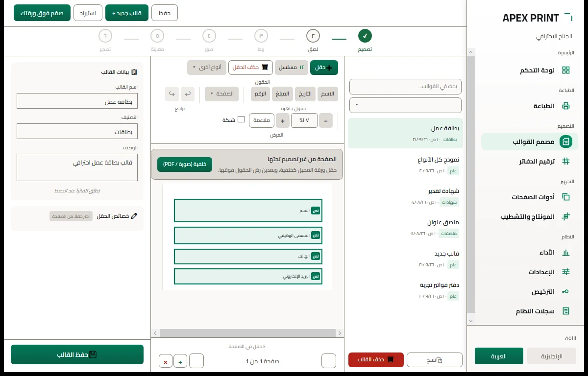Select مصمم القوالب in sidebar

(x=530, y=141)
